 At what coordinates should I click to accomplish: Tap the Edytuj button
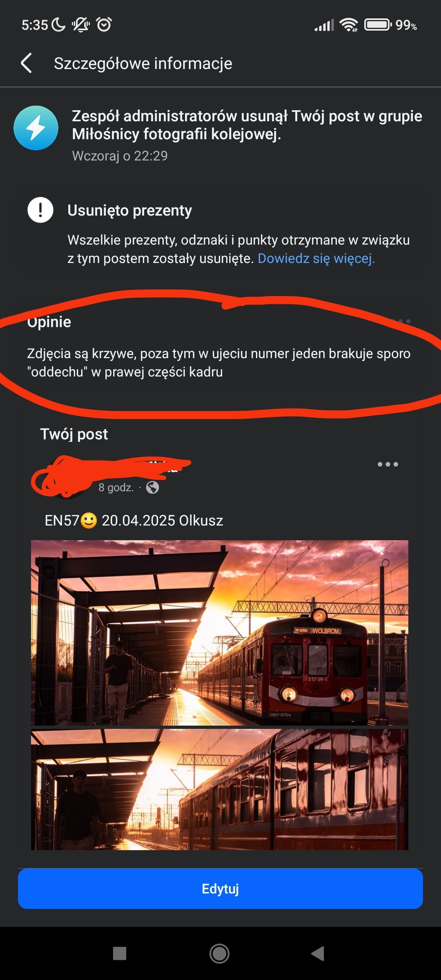tap(220, 889)
